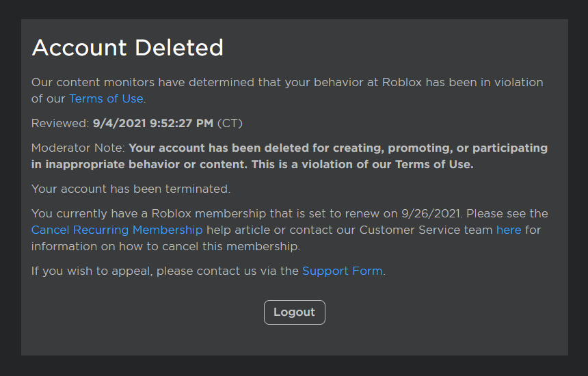Click the "Reviewed:" label

[60, 124]
